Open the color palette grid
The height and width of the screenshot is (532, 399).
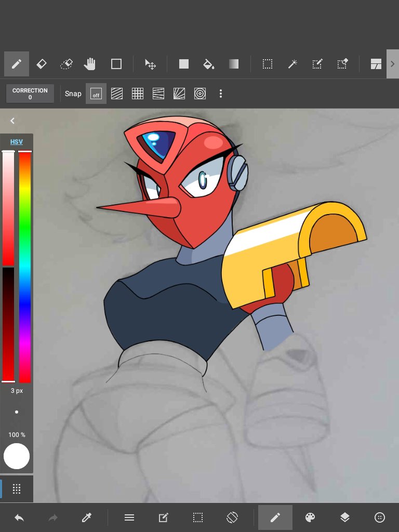coord(17,489)
